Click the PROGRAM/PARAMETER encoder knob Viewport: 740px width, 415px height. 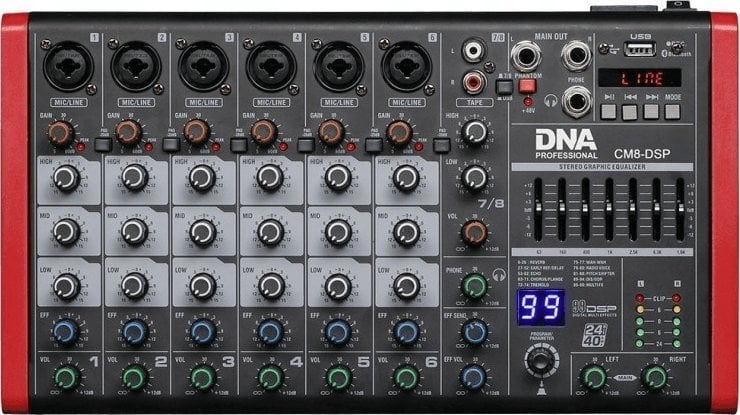543,360
